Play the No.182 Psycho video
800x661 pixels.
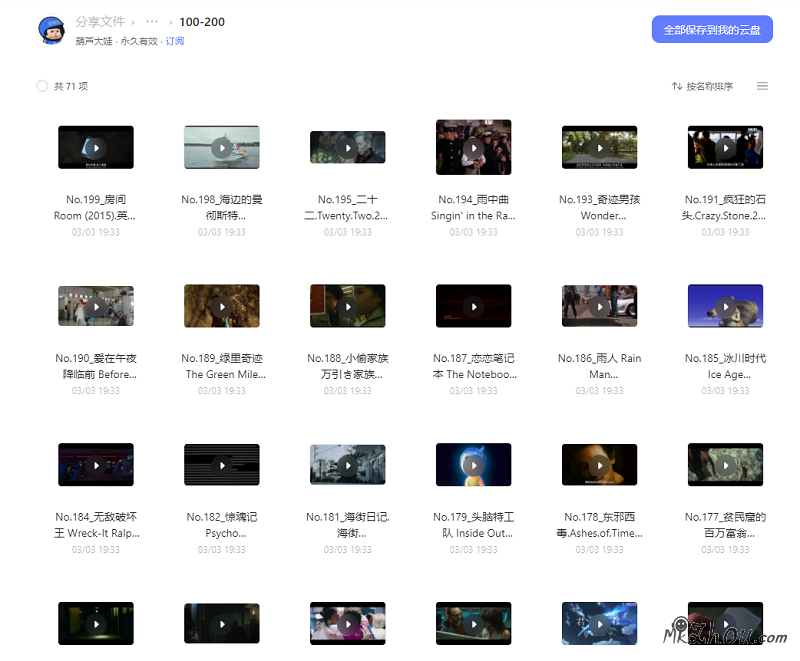pos(222,465)
